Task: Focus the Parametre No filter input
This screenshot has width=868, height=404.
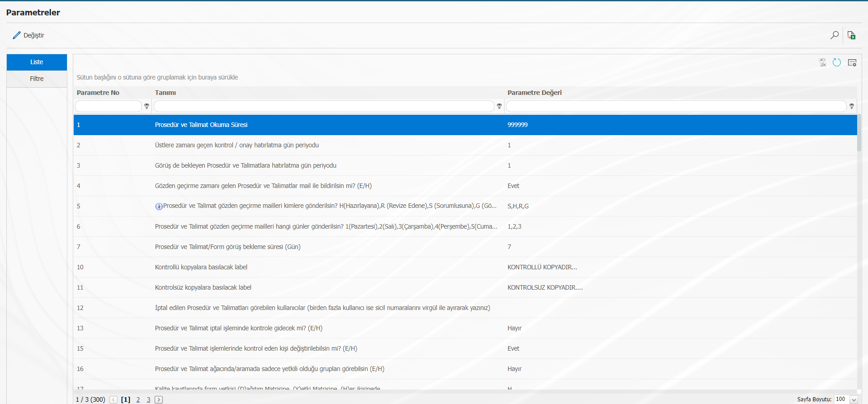Action: (108, 106)
